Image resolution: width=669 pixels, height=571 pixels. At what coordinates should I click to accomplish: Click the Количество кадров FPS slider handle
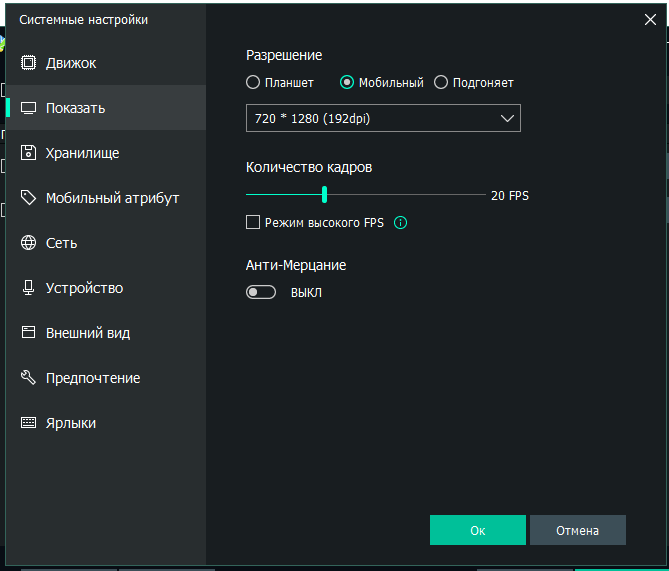(324, 195)
